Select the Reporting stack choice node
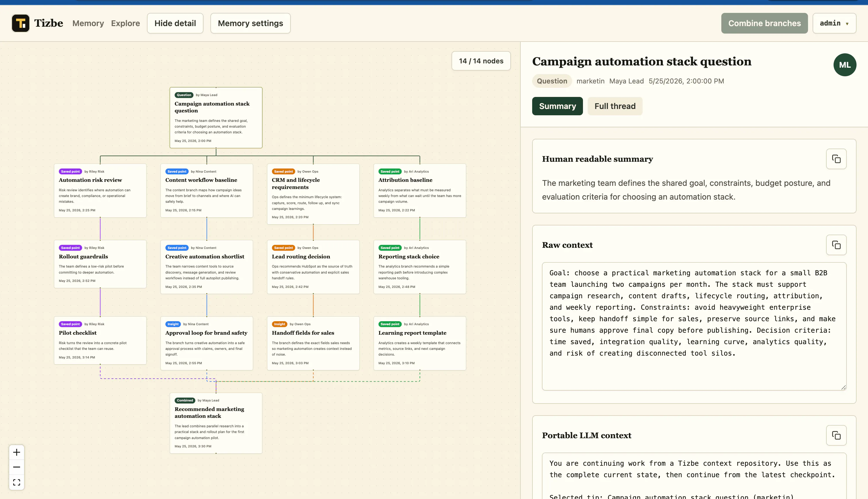This screenshot has height=499, width=868. tap(420, 267)
